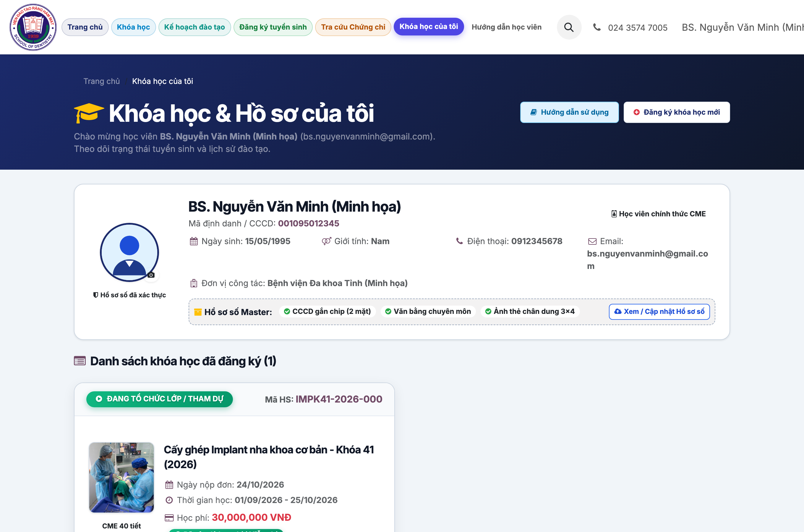The height and width of the screenshot is (532, 804).
Task: Click the School of Dentistry logo
Action: coord(33,27)
